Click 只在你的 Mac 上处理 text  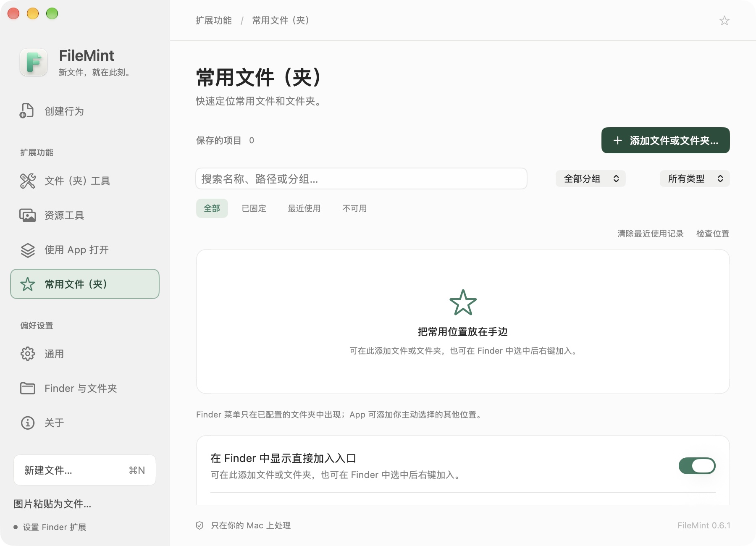tap(251, 525)
